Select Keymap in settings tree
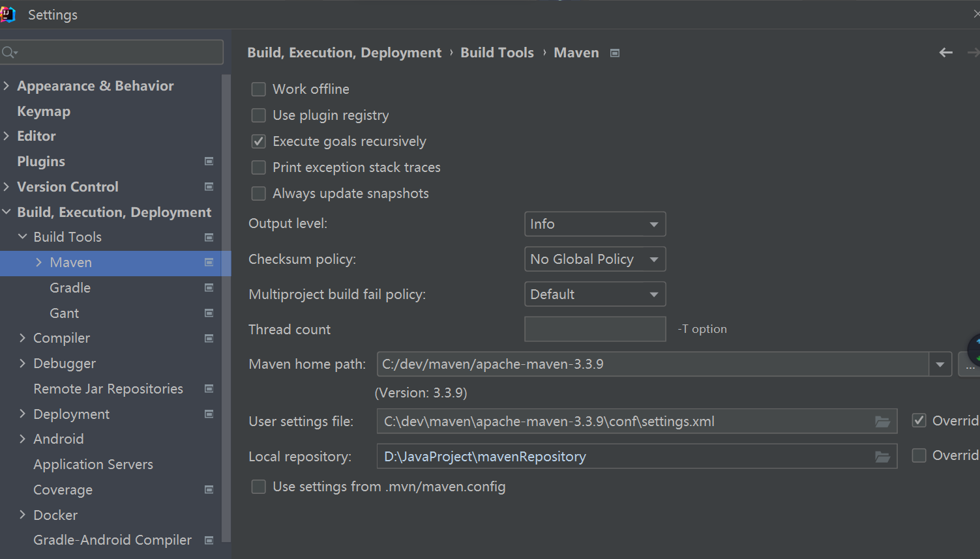Image resolution: width=980 pixels, height=559 pixels. [44, 111]
